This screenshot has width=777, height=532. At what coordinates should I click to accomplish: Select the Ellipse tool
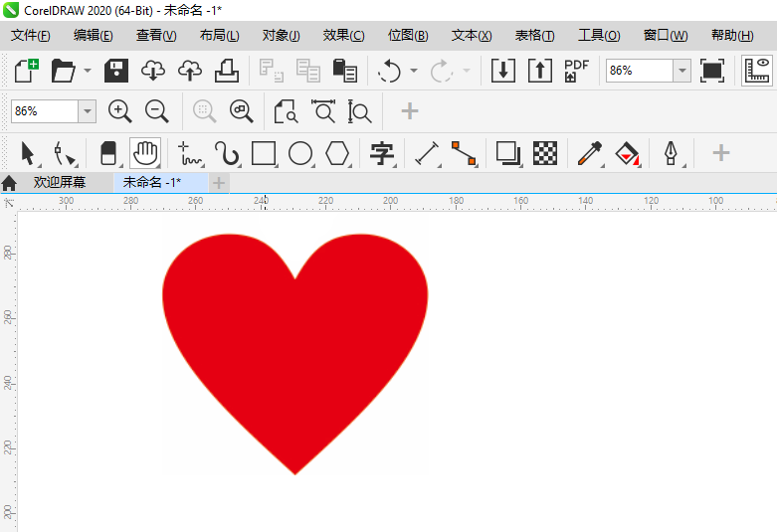(x=300, y=153)
